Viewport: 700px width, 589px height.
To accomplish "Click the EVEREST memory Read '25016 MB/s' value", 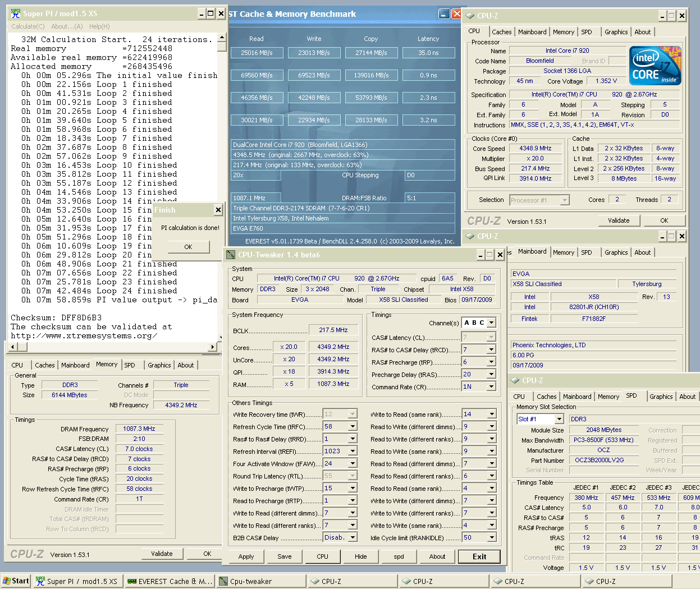I will click(x=257, y=53).
